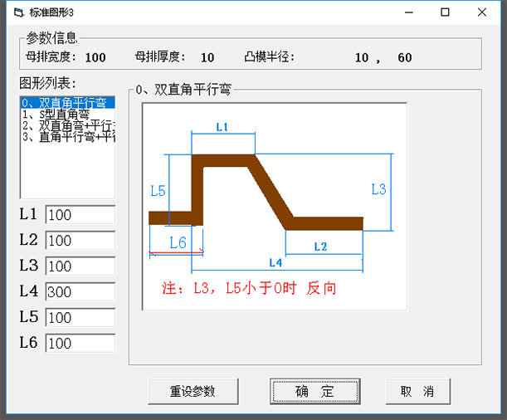Click the L3 dimension label in the diagram
Image resolution: width=507 pixels, height=420 pixels.
point(378,189)
